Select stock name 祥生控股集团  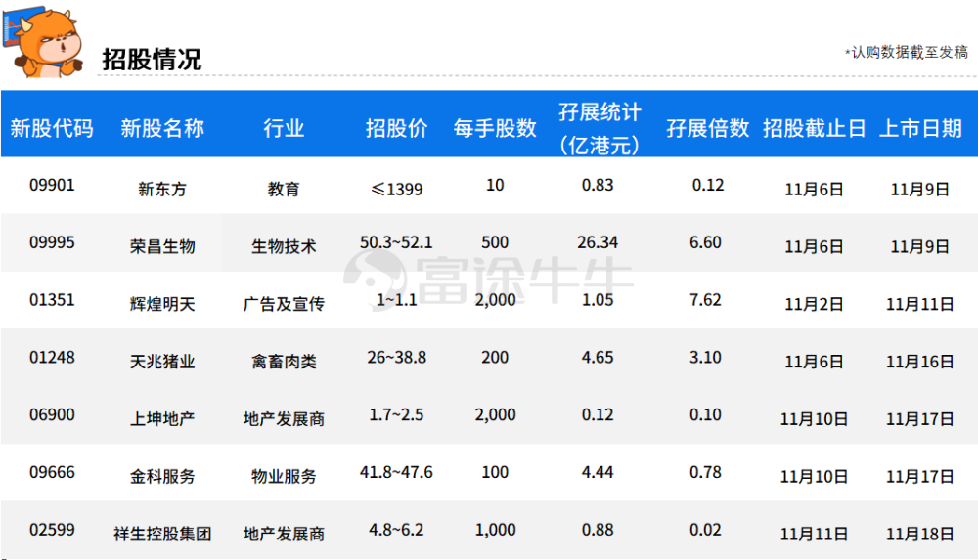coord(162,534)
